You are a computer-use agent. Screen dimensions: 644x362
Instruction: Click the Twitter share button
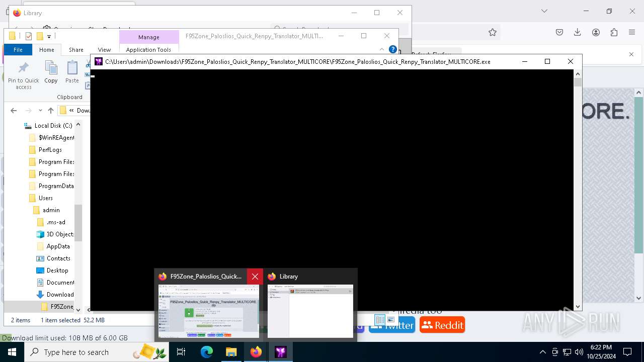(x=392, y=325)
